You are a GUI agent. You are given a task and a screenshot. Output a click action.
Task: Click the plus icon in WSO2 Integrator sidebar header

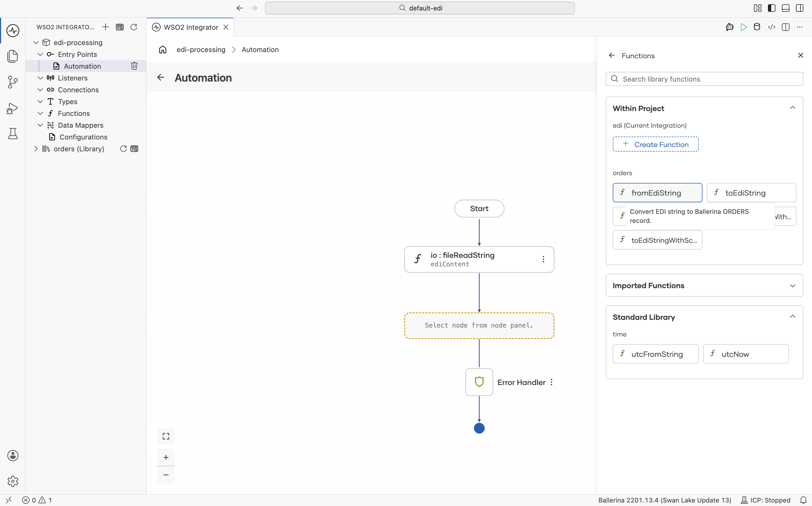pyautogui.click(x=106, y=27)
